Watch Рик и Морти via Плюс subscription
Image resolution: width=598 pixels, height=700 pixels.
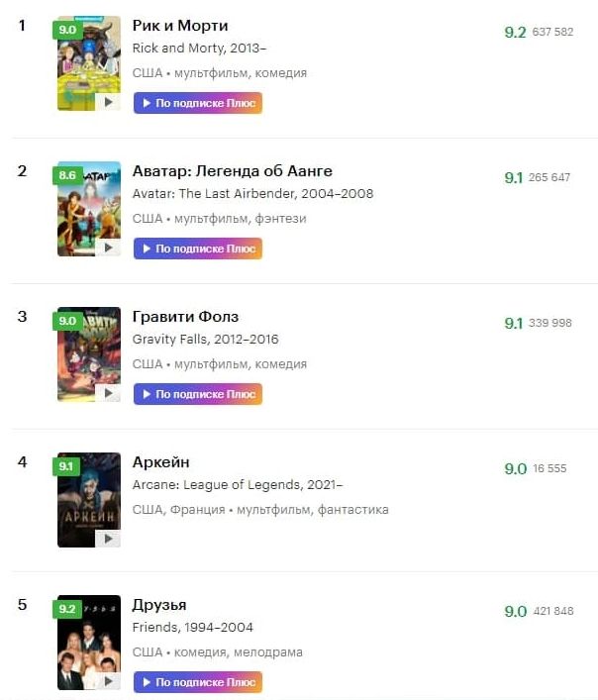pyautogui.click(x=198, y=103)
